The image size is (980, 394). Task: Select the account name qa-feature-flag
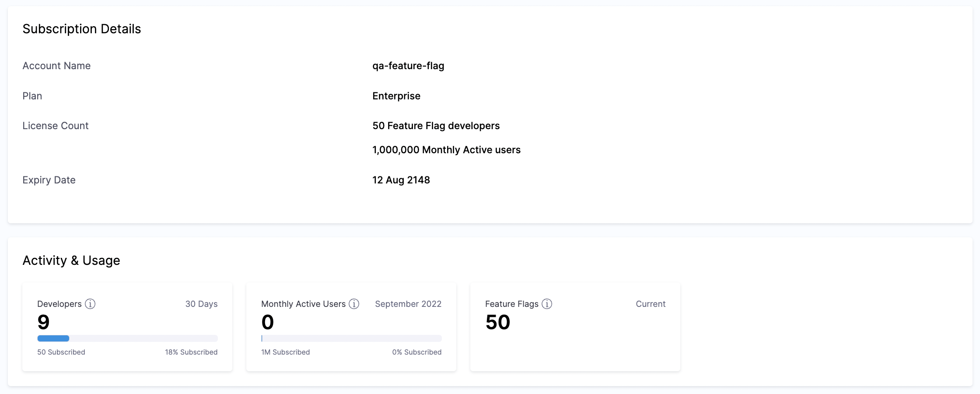click(408, 66)
